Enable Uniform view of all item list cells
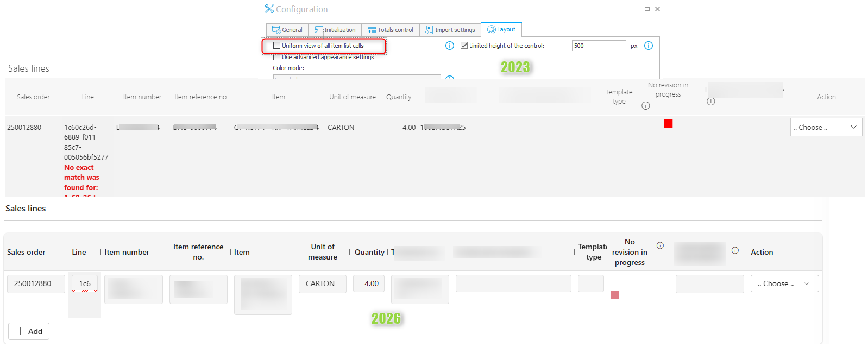This screenshot has height=347, width=868. [x=277, y=46]
